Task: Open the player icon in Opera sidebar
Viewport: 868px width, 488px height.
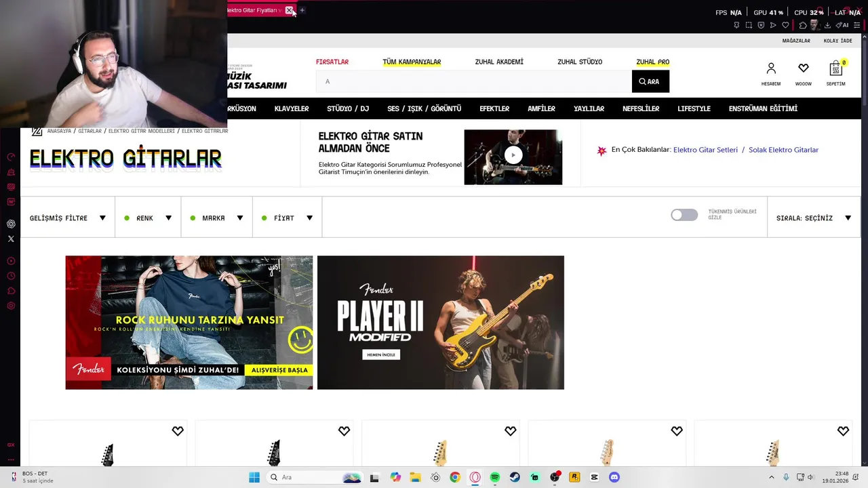Action: click(x=11, y=261)
